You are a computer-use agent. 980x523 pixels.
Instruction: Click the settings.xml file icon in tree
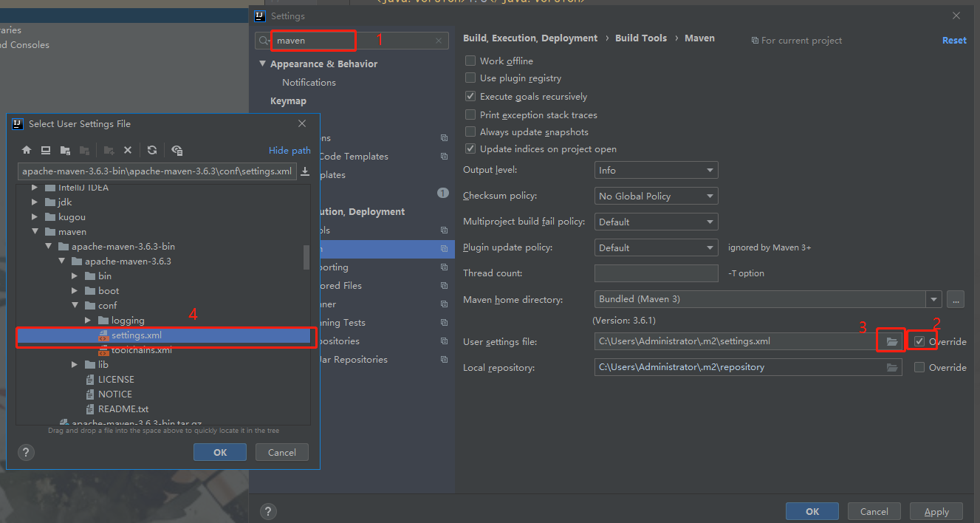103,335
